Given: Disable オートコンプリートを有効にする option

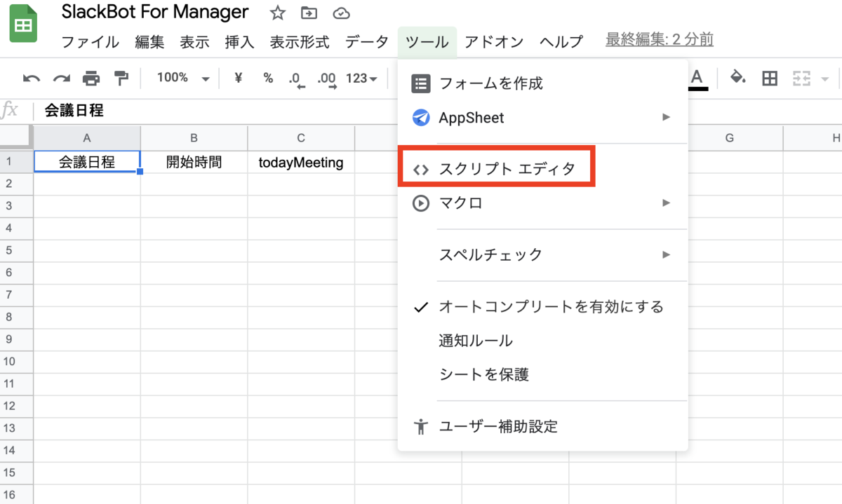Looking at the screenshot, I should click(x=551, y=306).
